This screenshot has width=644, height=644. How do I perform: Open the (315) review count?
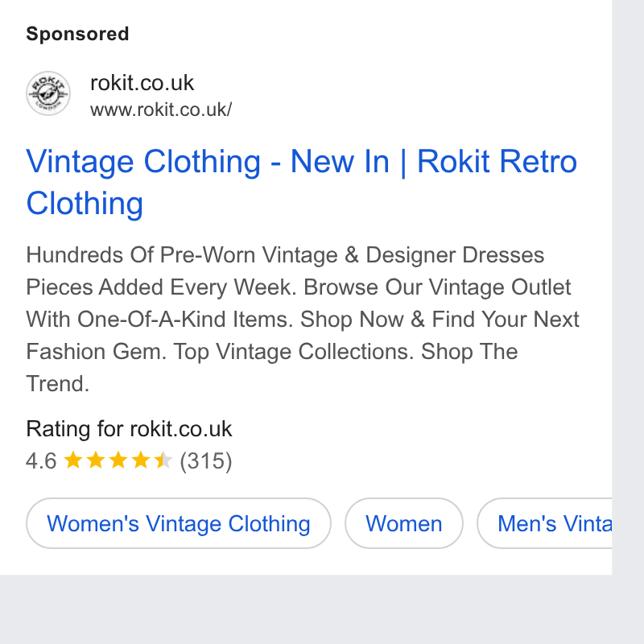206,460
